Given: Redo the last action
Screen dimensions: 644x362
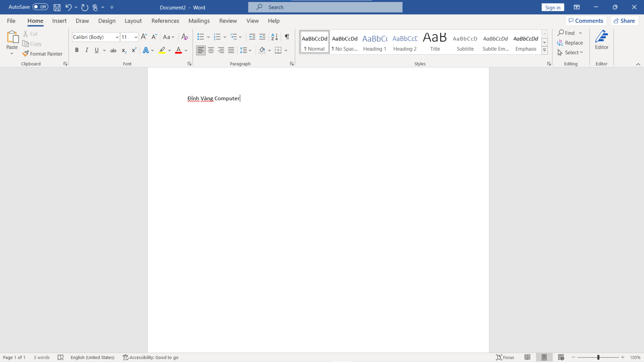Looking at the screenshot, I should tap(85, 7).
